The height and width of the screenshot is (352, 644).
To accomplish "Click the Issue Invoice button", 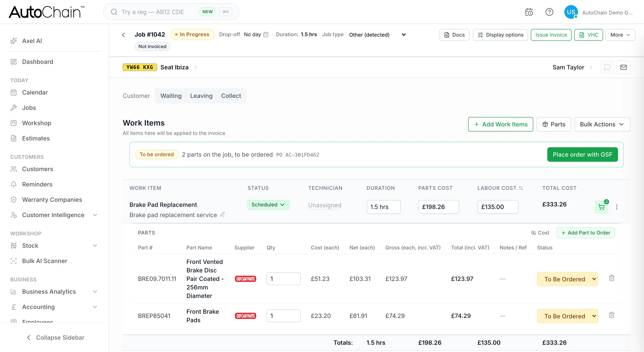I will [551, 35].
